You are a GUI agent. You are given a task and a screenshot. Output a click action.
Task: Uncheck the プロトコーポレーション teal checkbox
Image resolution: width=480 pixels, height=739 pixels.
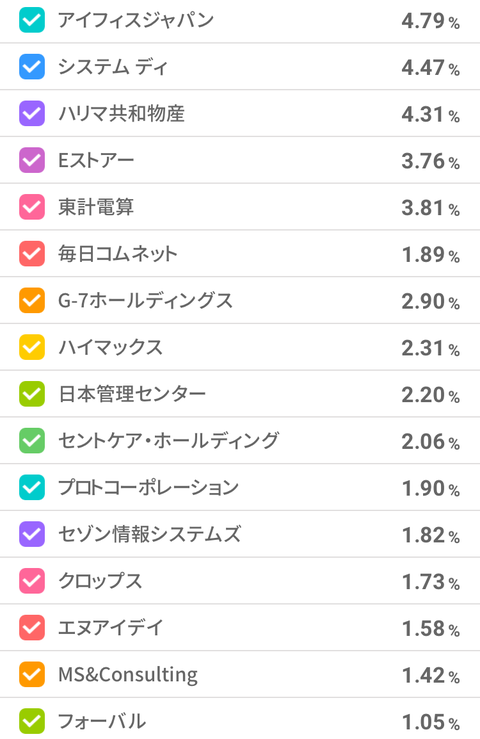pyautogui.click(x=32, y=487)
